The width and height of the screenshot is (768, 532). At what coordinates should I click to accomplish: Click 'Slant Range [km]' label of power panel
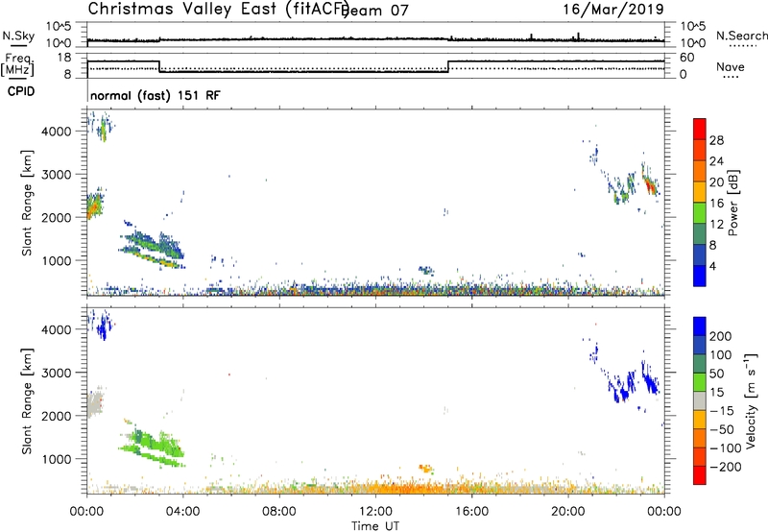click(27, 203)
